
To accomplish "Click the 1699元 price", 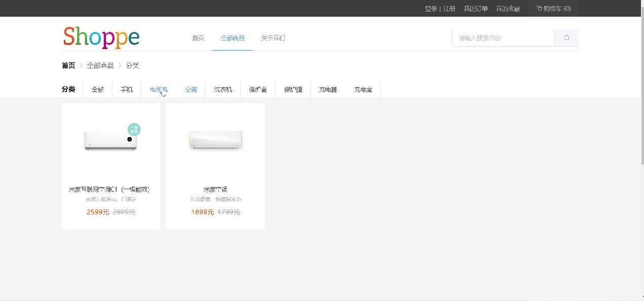I will tap(203, 212).
